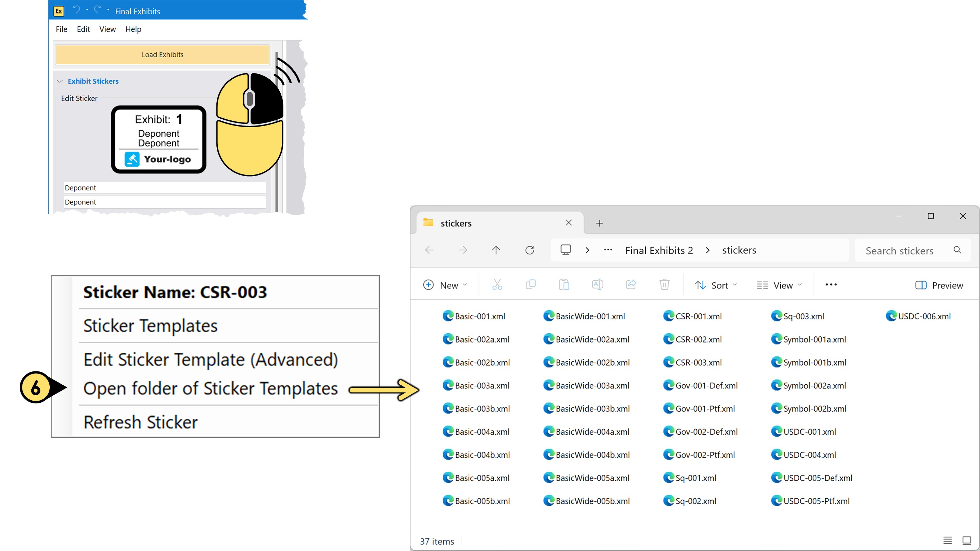
Task: Collapse the Exhibit Stickers section
Action: [x=60, y=81]
